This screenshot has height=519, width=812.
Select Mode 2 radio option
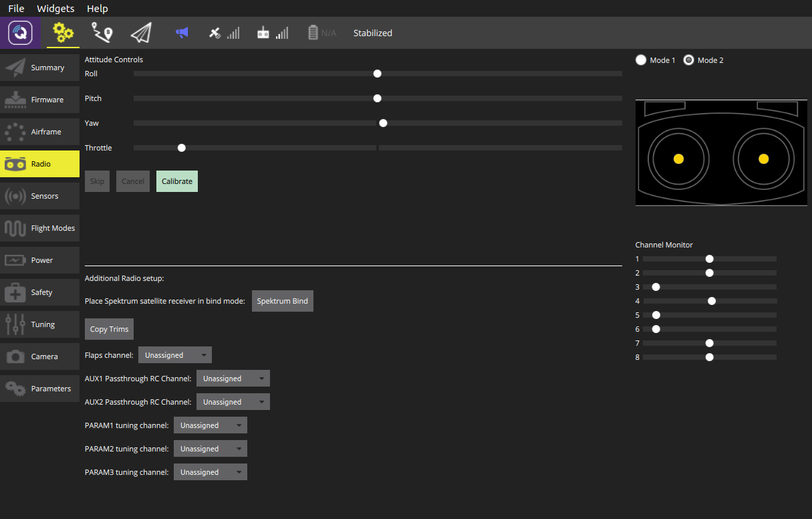pos(689,60)
